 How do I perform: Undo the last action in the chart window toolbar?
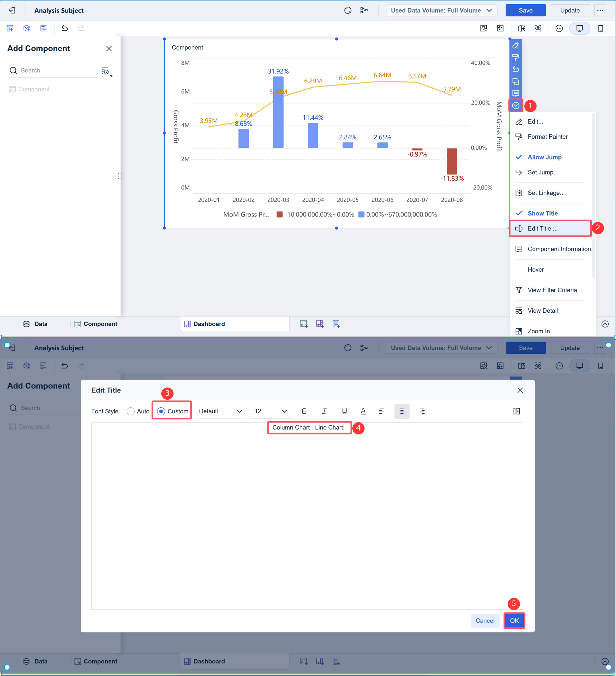pyautogui.click(x=65, y=28)
